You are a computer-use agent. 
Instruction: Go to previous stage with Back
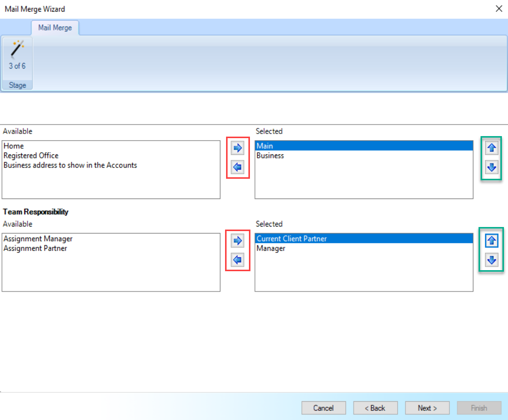375,408
